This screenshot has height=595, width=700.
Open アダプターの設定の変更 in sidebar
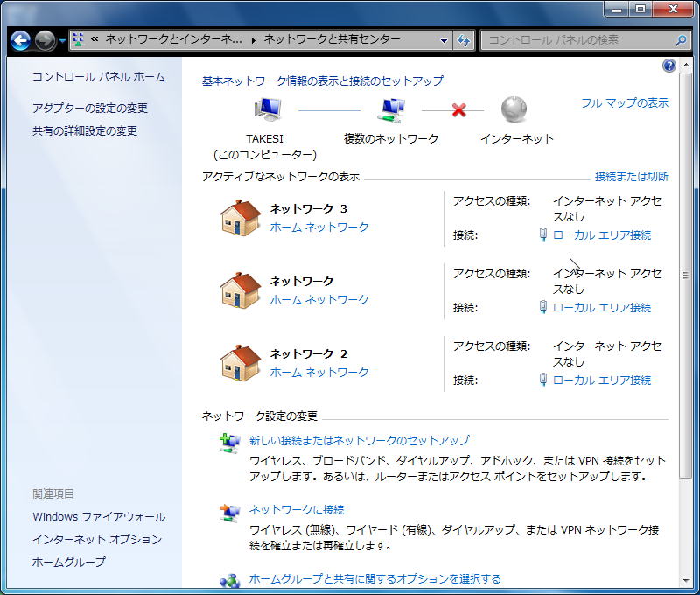click(x=90, y=108)
